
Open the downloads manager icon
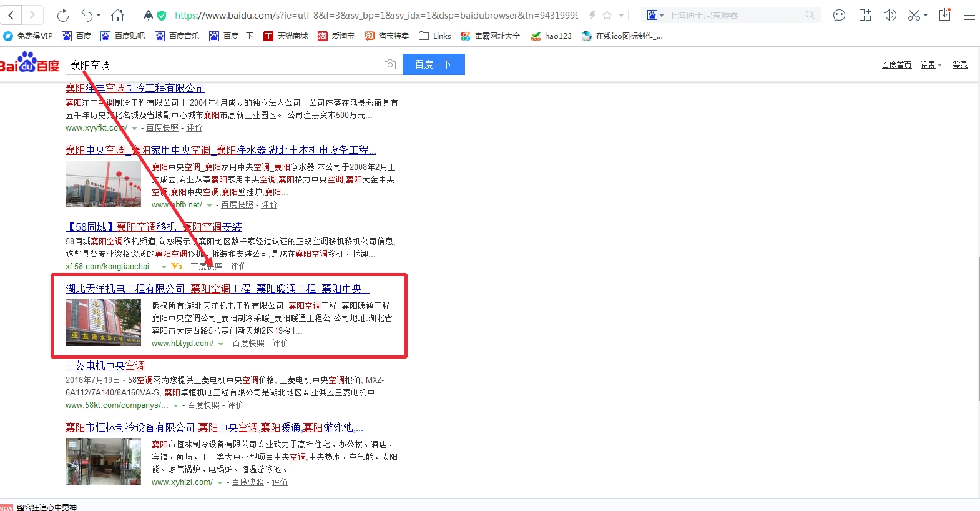click(x=945, y=14)
